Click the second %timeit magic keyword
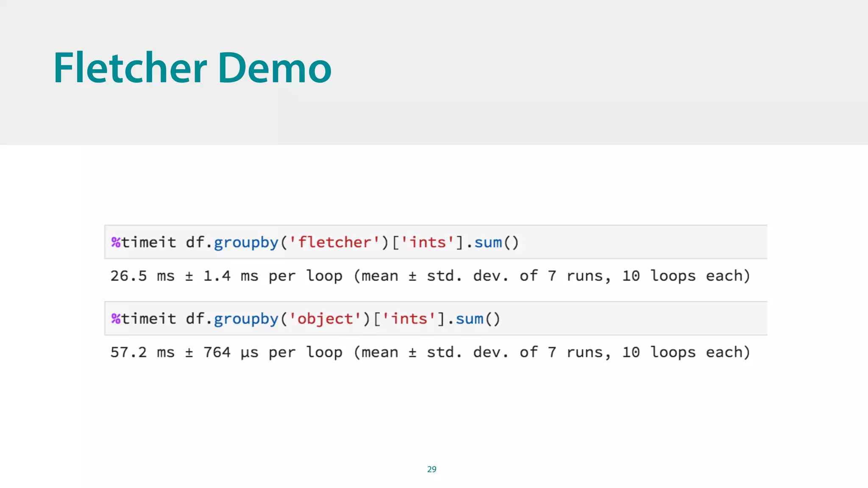The image size is (868, 488). point(143,319)
